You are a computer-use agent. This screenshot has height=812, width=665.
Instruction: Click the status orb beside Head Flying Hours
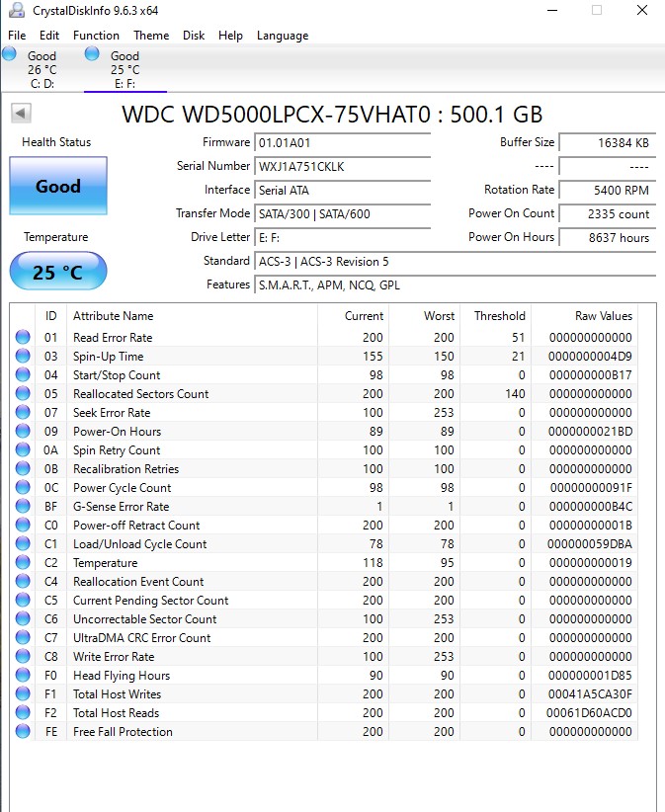(x=23, y=675)
